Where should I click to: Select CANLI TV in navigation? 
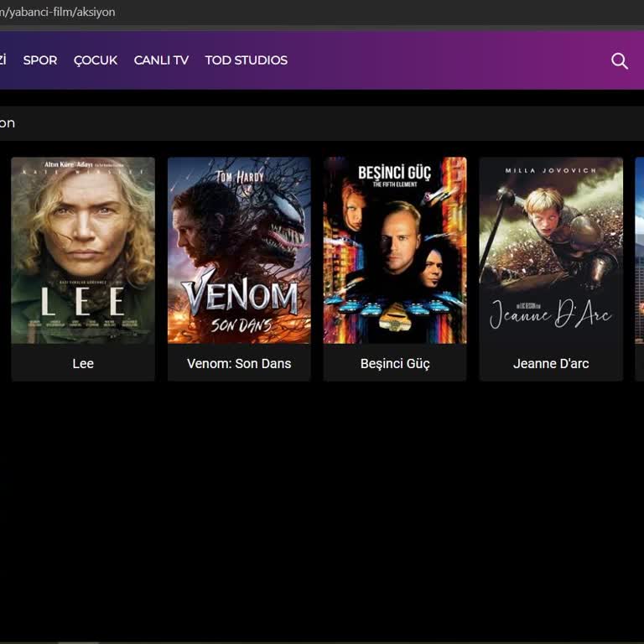click(x=161, y=60)
